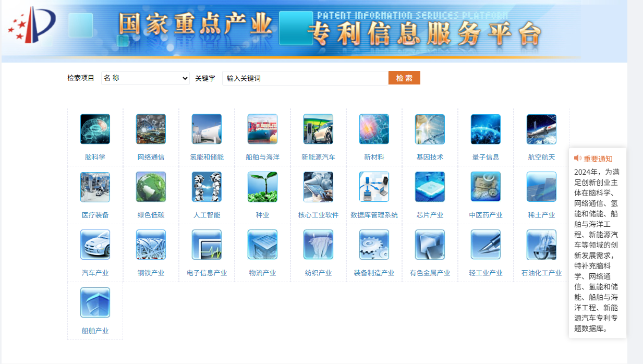Follow the 汽车产业 text link

(x=95, y=273)
